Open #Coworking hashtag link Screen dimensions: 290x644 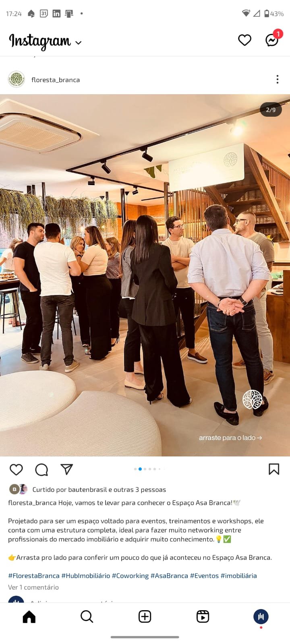(130, 576)
